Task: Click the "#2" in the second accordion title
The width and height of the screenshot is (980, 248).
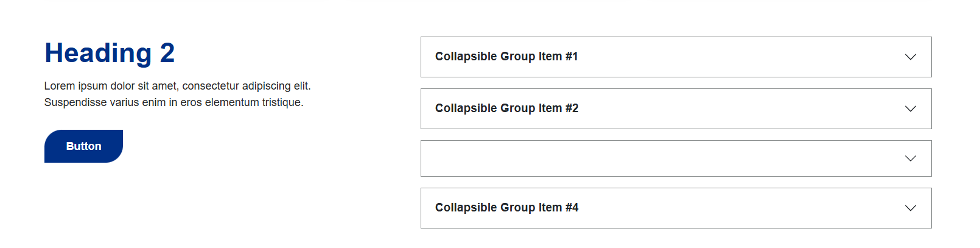Action: (572, 108)
